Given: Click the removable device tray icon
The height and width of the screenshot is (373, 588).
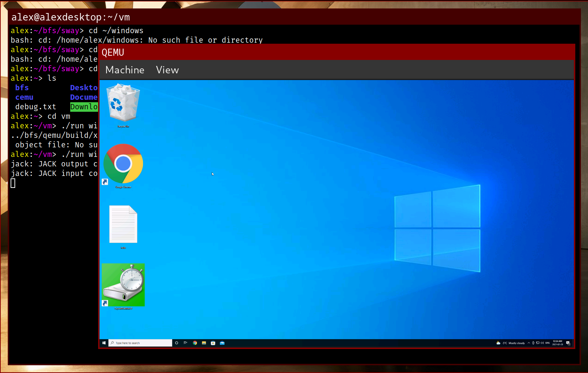Looking at the screenshot, I should pos(533,343).
